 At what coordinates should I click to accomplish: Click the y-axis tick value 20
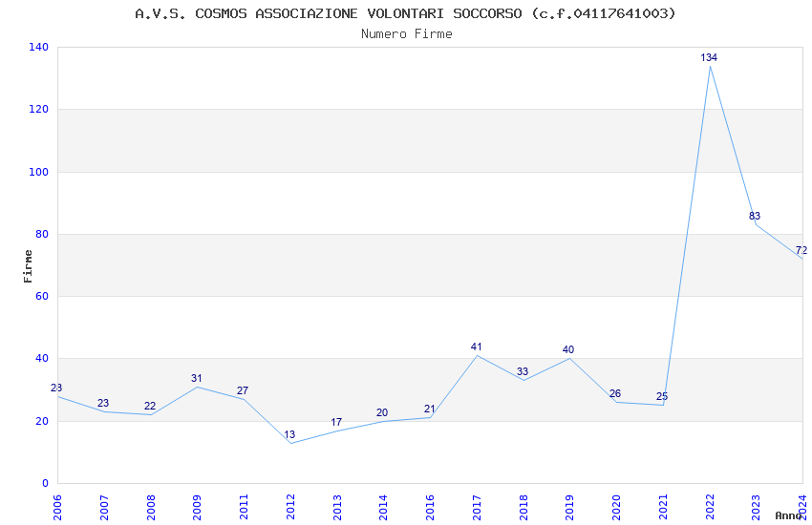(42, 421)
